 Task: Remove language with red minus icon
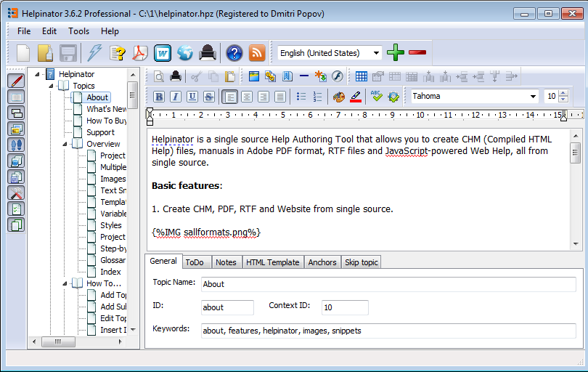417,52
